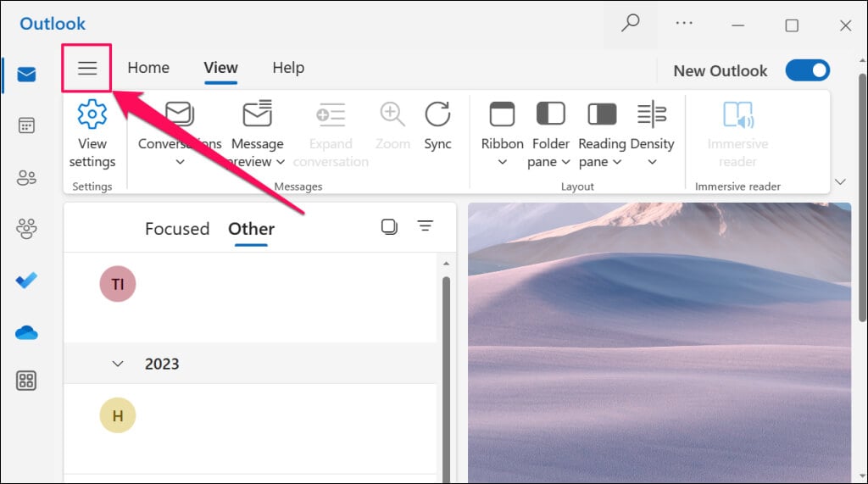Open the Ribbon dropdown chevron
The width and height of the screenshot is (868, 484).
point(502,162)
